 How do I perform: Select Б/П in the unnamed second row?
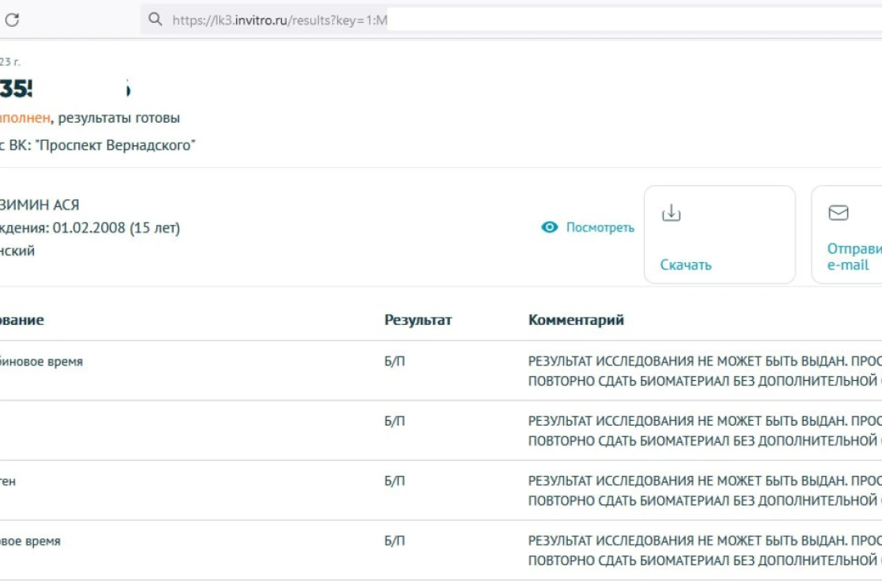[x=395, y=421]
